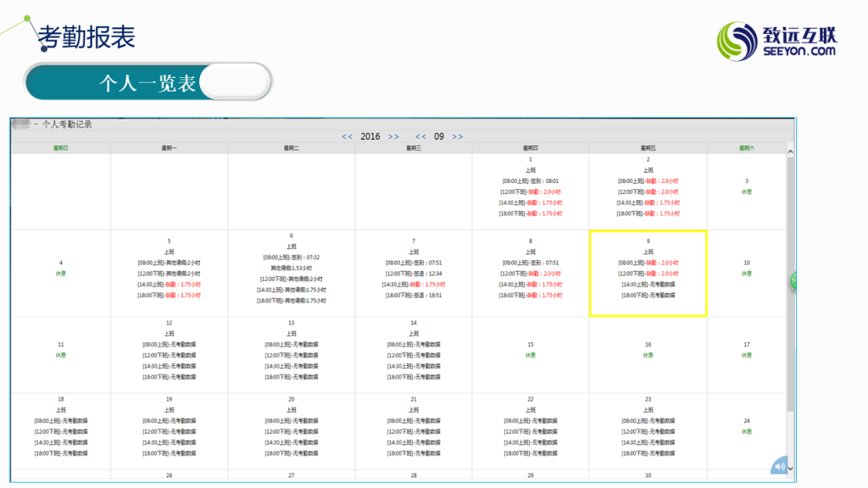Click the 星期六 column header
The height and width of the screenshot is (488, 868).
(746, 147)
